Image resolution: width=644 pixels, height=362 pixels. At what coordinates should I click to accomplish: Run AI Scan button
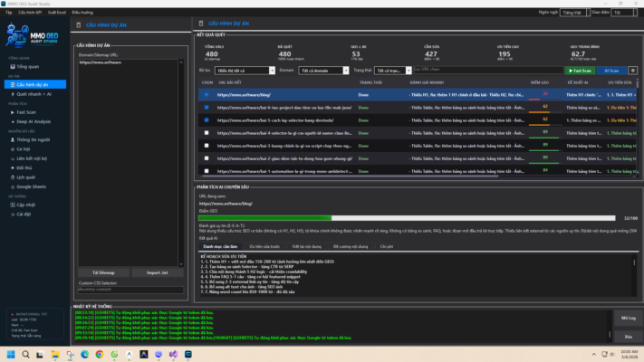(611, 71)
